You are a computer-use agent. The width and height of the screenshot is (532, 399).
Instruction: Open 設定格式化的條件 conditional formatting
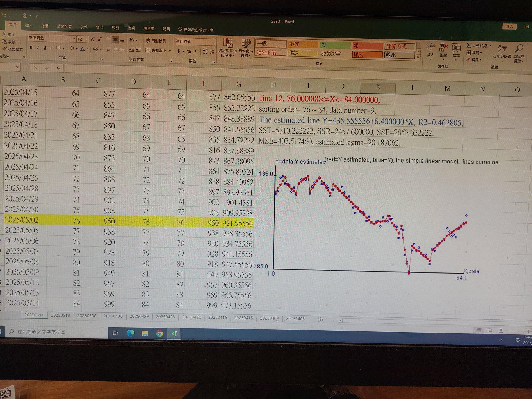pyautogui.click(x=228, y=48)
